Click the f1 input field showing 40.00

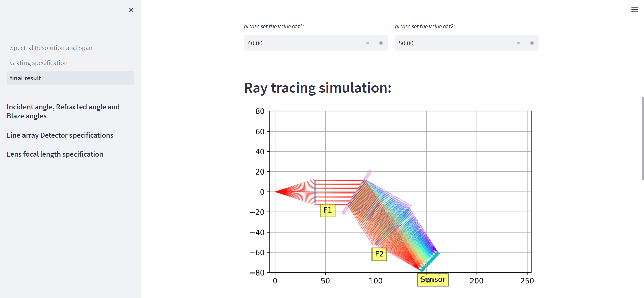pos(302,43)
